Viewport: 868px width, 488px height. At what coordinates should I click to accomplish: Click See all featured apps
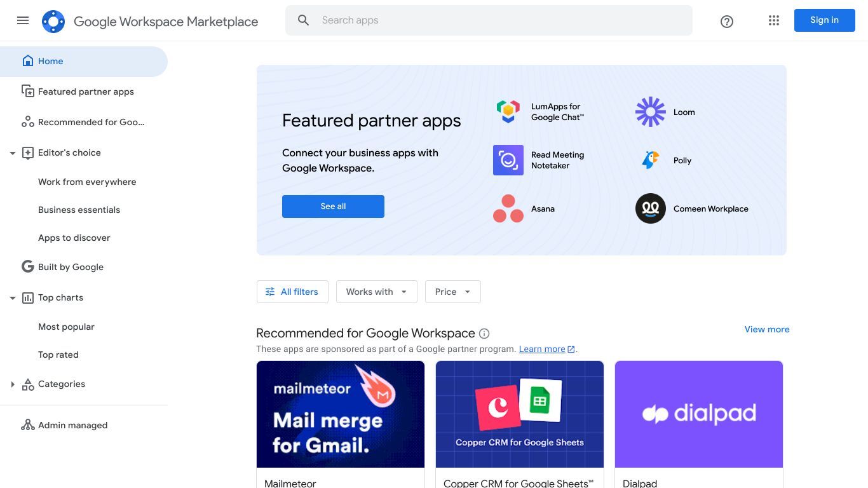[333, 207]
